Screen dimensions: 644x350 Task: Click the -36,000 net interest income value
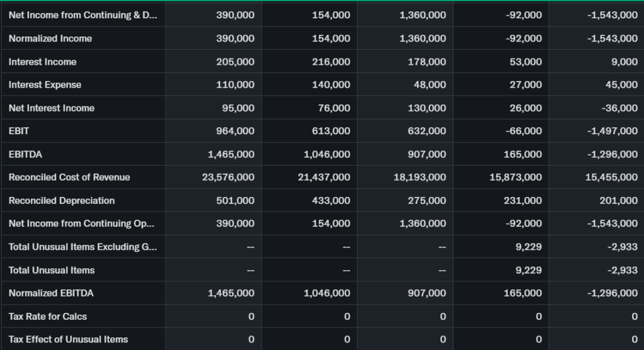pos(619,108)
